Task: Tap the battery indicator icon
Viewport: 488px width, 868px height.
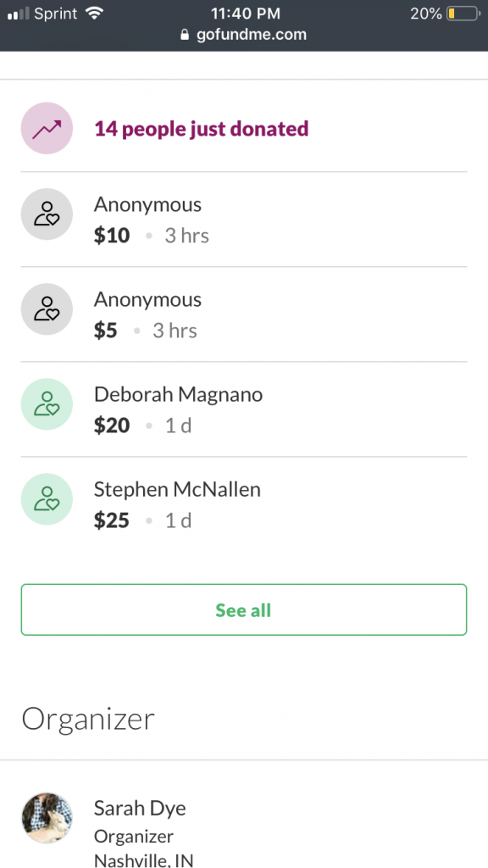Action: click(463, 14)
